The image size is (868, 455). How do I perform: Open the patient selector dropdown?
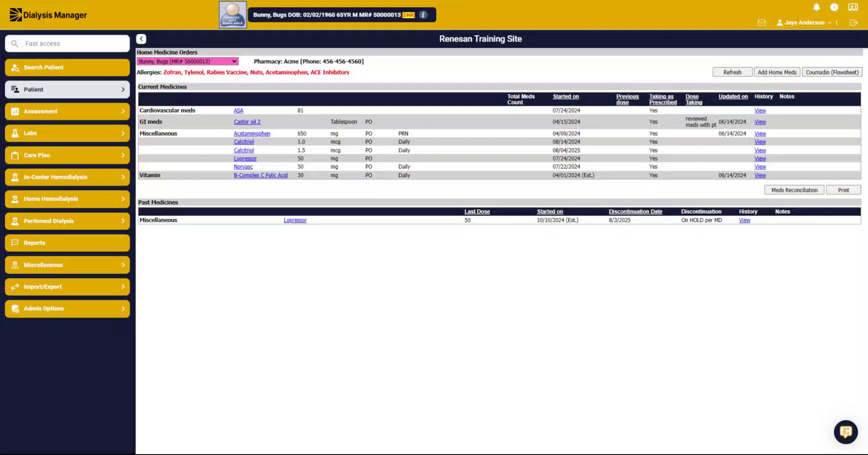pos(187,61)
